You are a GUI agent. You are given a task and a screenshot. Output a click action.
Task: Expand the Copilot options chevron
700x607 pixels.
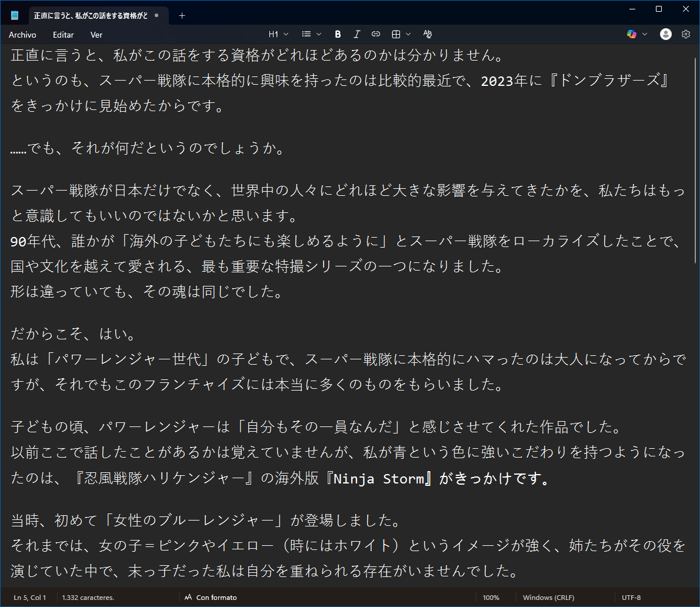(644, 34)
